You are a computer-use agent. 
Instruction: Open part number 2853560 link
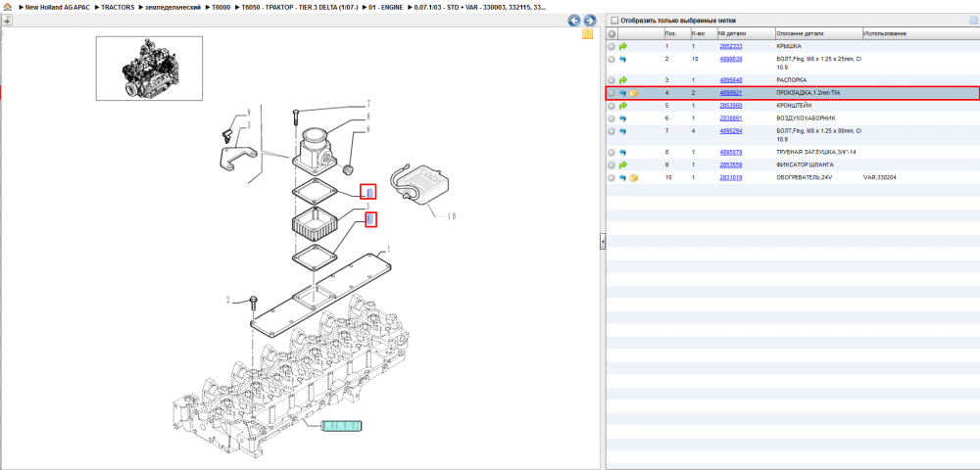click(x=731, y=106)
